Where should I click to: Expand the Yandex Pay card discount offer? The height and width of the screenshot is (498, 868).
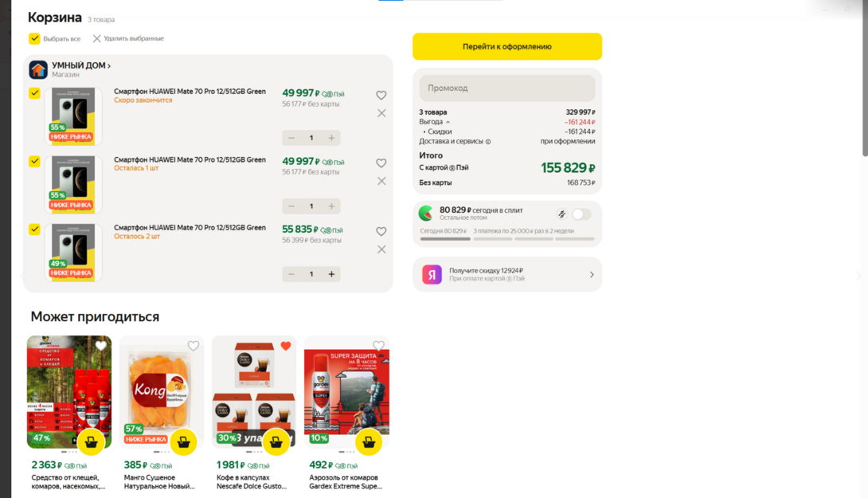point(591,275)
